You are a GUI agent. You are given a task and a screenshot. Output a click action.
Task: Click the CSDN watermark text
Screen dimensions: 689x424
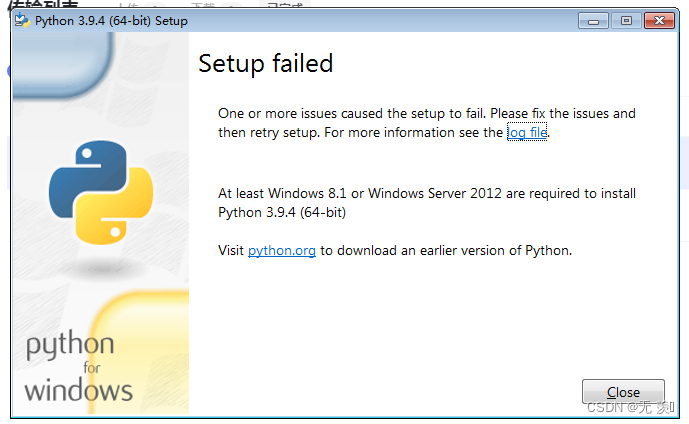tap(630, 407)
